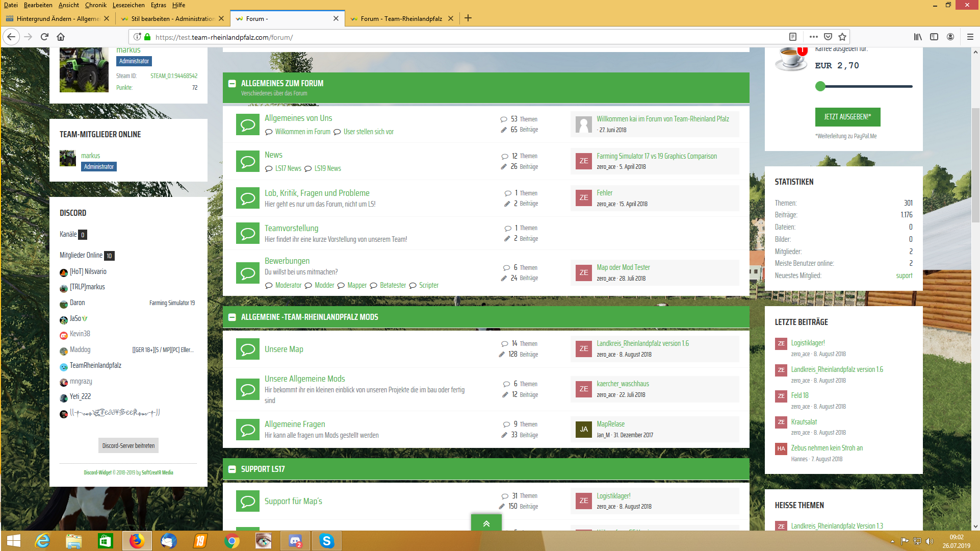980x551 pixels.
Task: Click Discord-Server beitreten button
Action: tap(128, 445)
